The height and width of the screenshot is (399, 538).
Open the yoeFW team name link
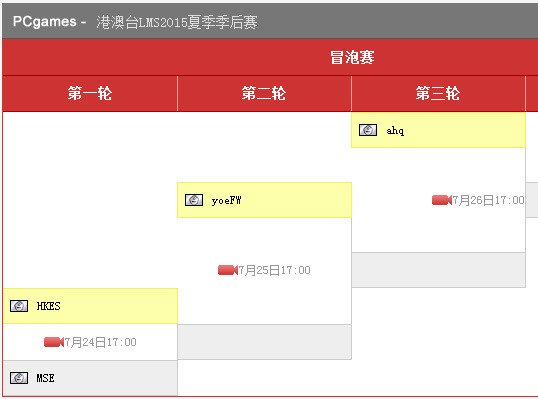pyautogui.click(x=226, y=200)
